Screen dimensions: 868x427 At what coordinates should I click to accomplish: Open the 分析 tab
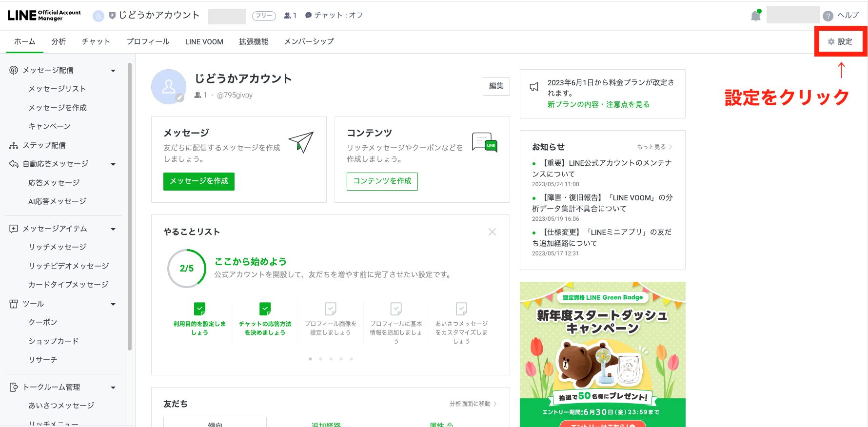[59, 41]
